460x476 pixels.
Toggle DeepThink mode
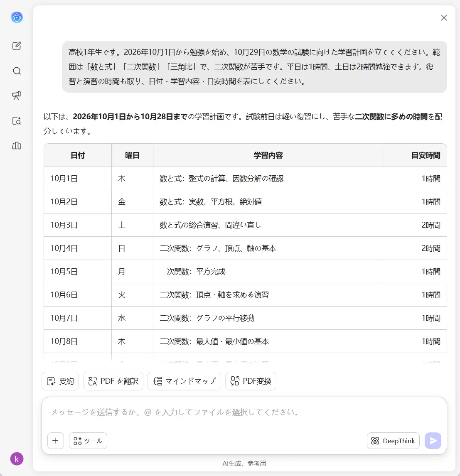point(393,440)
